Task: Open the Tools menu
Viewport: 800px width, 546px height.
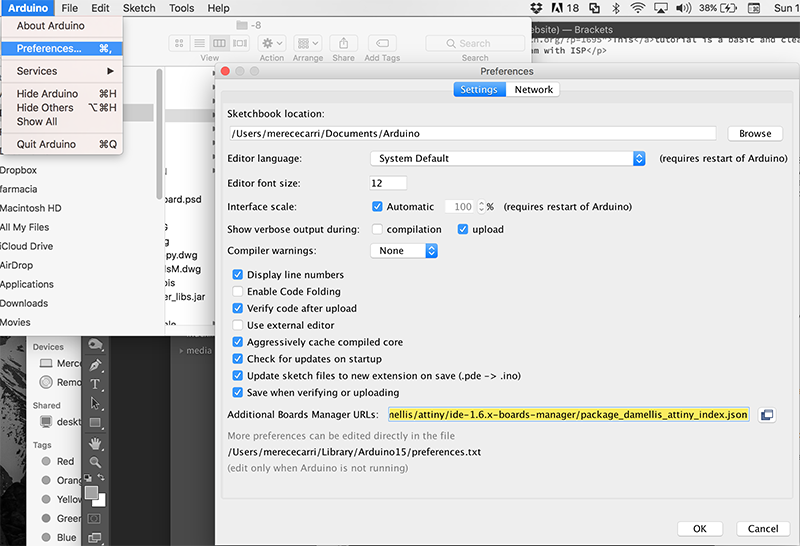Action: 182,8
